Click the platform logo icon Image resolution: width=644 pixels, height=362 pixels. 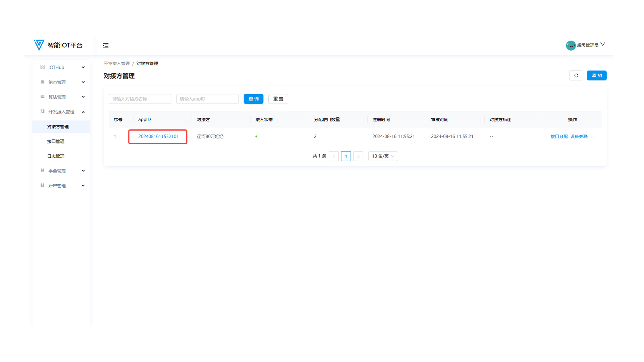coord(39,45)
